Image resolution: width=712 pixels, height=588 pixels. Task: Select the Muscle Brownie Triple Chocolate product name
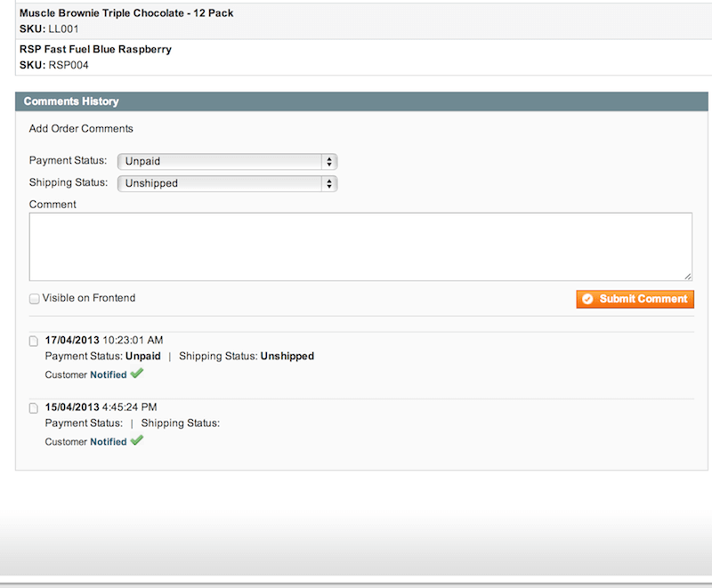(126, 14)
